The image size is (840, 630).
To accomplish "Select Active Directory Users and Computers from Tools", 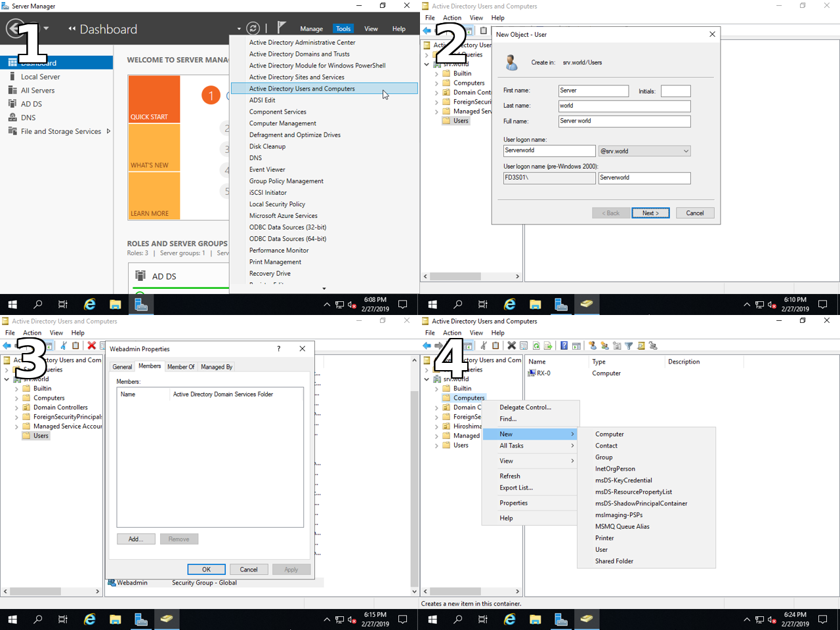I will [x=302, y=89].
